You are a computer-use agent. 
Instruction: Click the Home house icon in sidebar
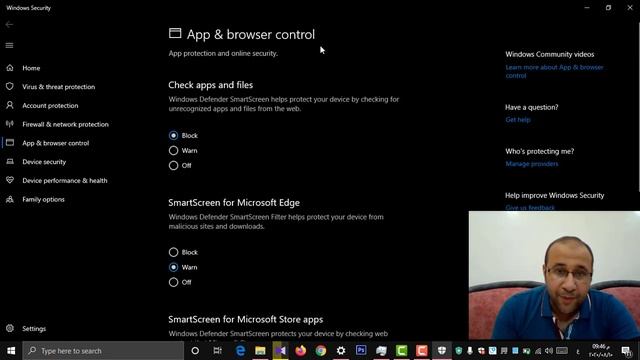tap(10, 68)
